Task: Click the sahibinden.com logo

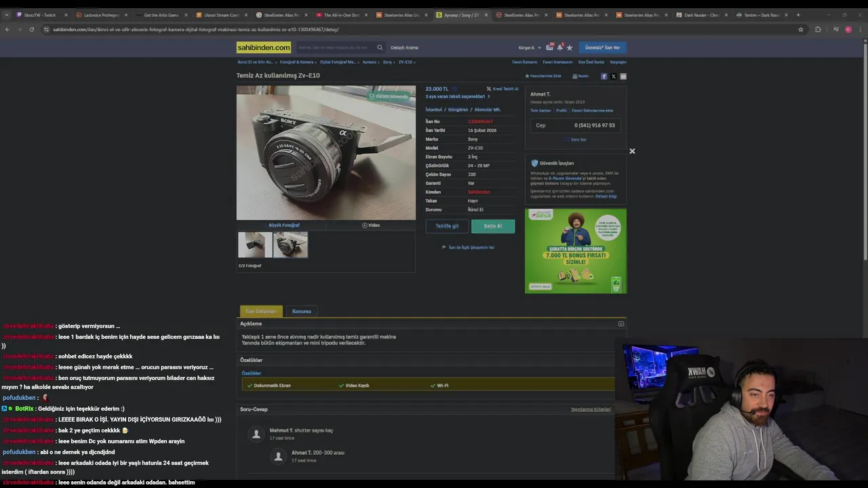Action: (x=264, y=47)
